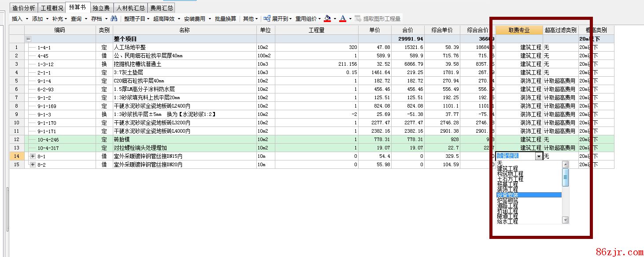This screenshot has width=644, height=257.
Task: Collapse the 整个项目 root row
Action: point(29,39)
